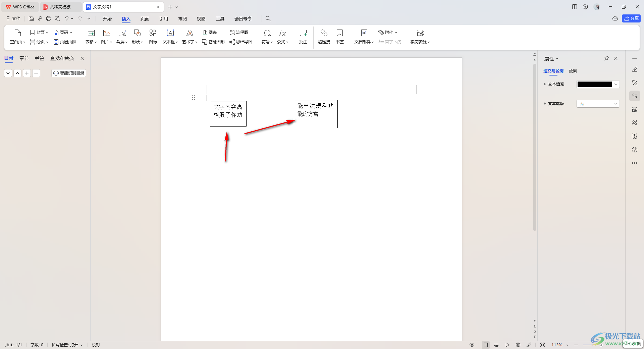Insert a flowchart
This screenshot has width=644, height=349.
tap(239, 33)
